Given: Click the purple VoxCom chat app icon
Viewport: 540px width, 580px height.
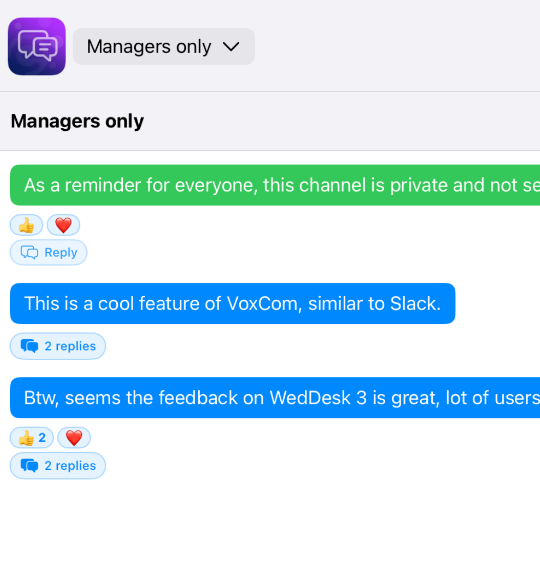Looking at the screenshot, I should tap(37, 46).
